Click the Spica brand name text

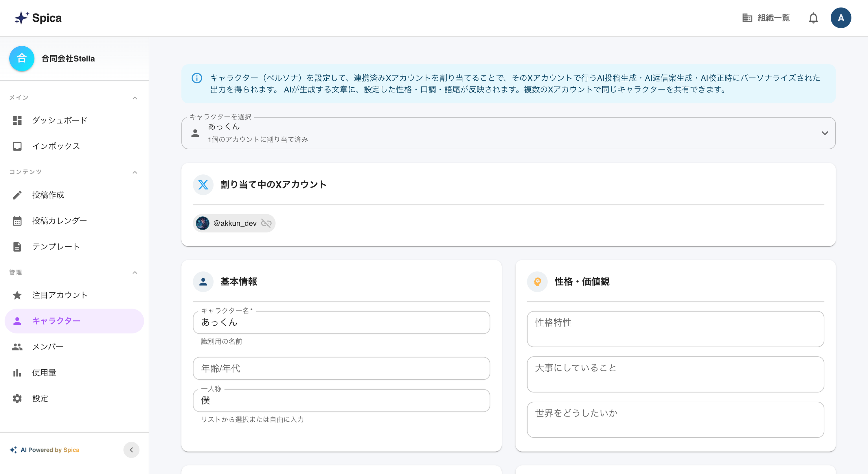(47, 18)
